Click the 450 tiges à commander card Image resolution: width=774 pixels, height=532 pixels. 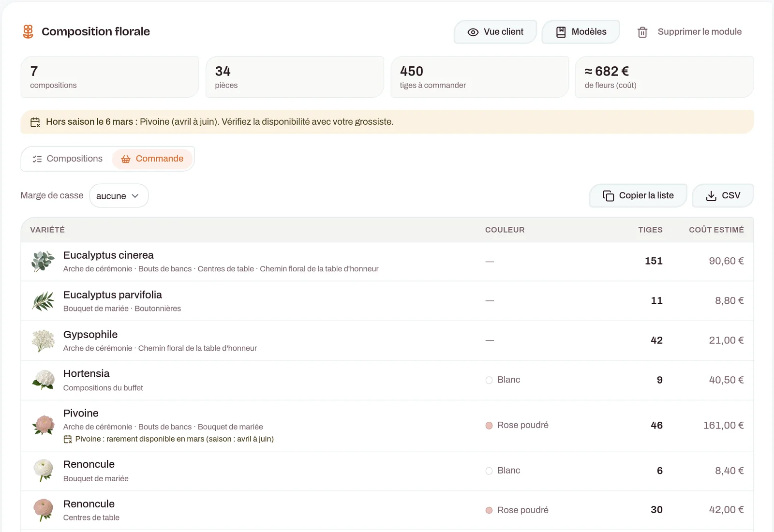(x=479, y=77)
